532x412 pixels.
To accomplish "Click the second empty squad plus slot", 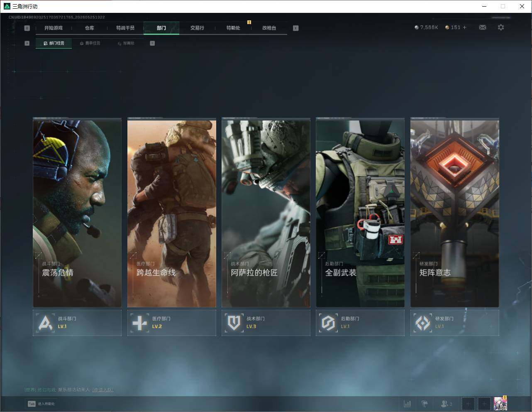I will [x=484, y=404].
